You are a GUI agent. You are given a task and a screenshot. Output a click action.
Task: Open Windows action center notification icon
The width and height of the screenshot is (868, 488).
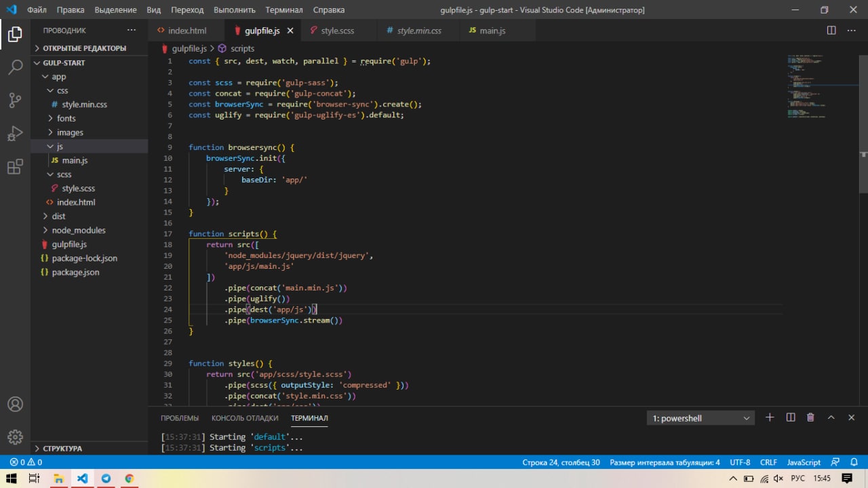click(846, 478)
